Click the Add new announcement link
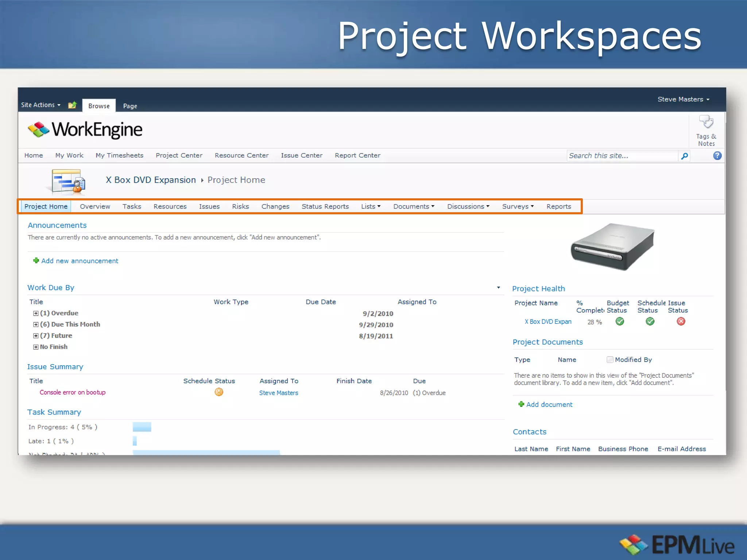 coord(80,261)
